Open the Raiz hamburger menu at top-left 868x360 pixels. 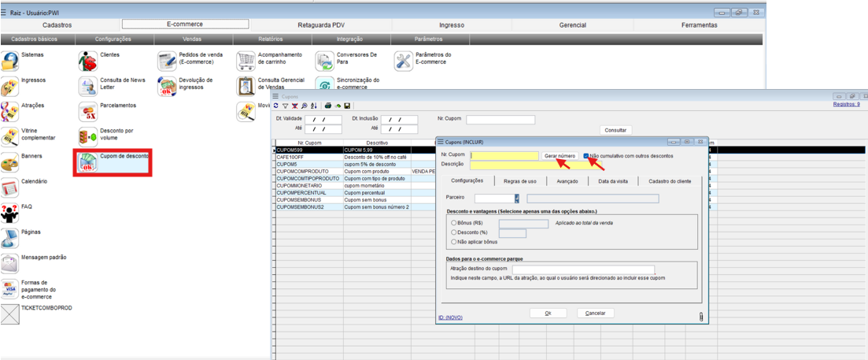coord(5,13)
